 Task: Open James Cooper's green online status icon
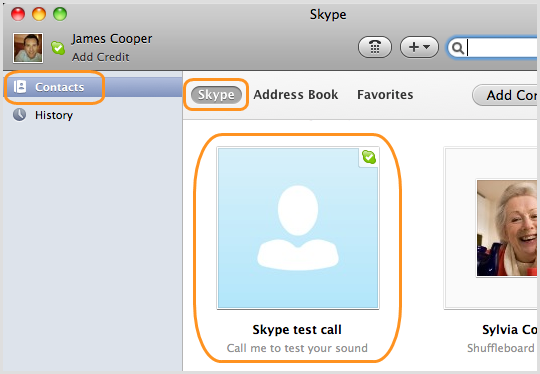pos(58,48)
